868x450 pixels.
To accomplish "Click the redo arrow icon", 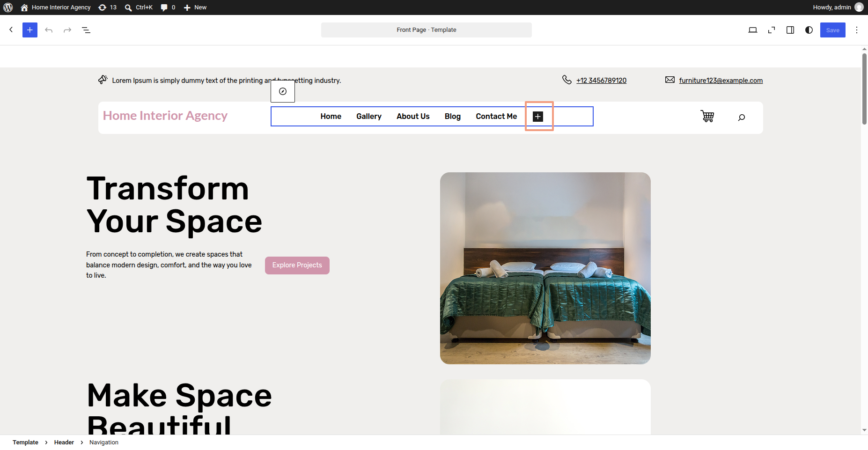I will [67, 30].
